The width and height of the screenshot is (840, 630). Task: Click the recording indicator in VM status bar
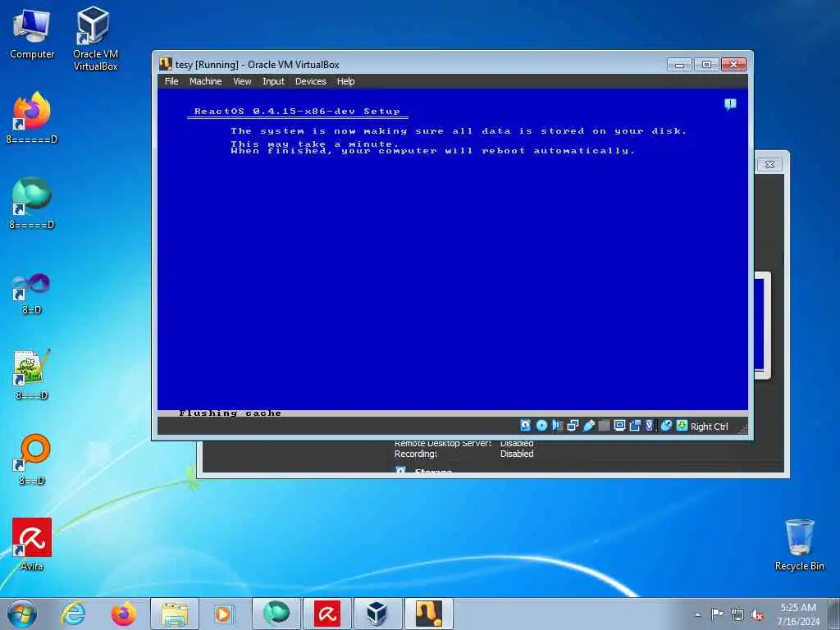click(635, 426)
